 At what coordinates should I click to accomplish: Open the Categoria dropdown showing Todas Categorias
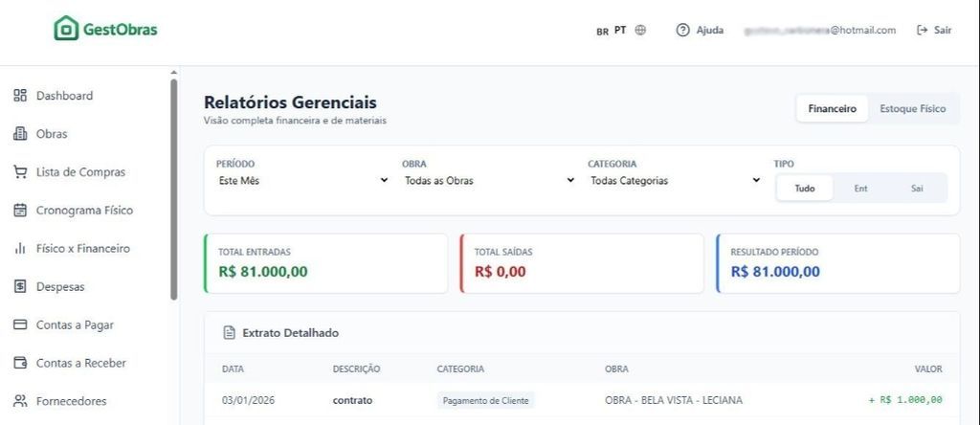pyautogui.click(x=674, y=180)
